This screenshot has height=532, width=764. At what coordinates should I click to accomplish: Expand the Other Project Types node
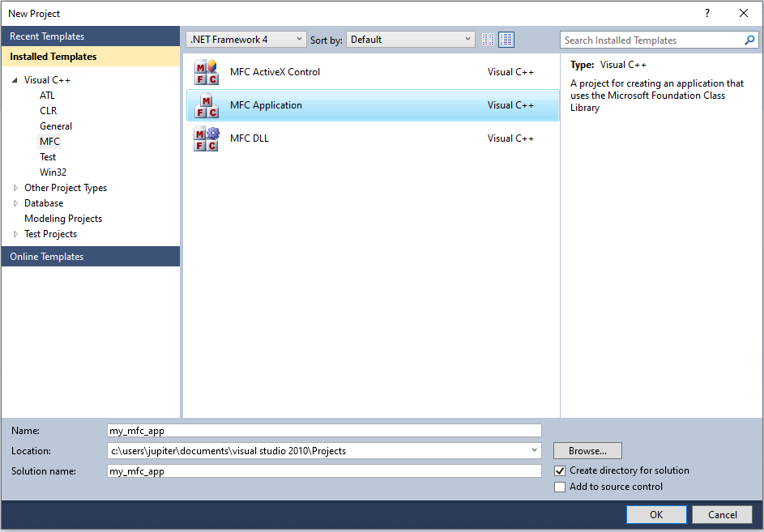15,187
